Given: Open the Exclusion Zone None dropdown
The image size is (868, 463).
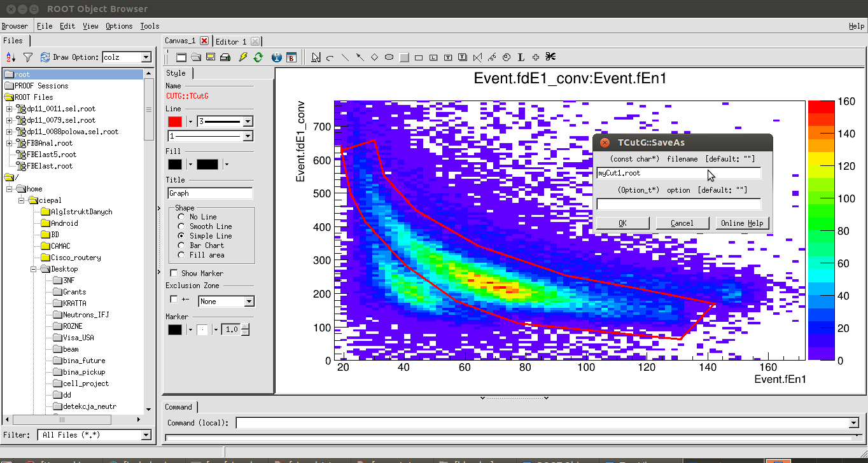Looking at the screenshot, I should point(249,301).
